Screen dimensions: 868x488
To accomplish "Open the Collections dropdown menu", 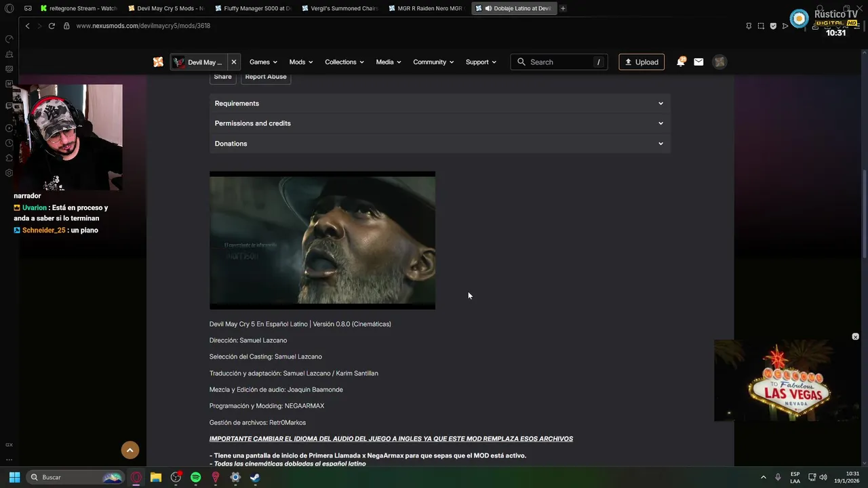I will (x=344, y=62).
